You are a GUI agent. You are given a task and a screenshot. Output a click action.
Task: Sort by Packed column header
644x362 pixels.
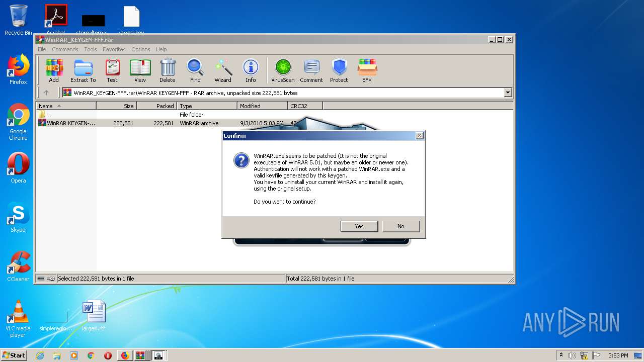(156, 106)
